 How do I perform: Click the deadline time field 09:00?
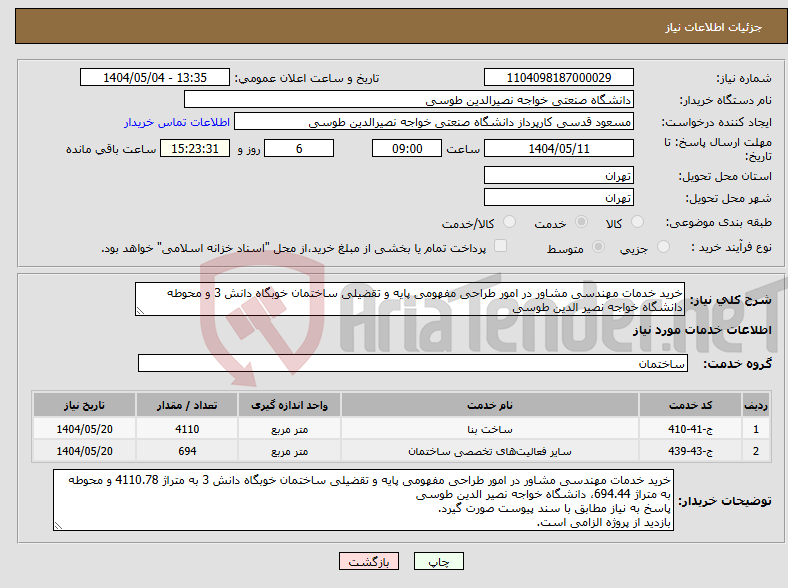[407, 148]
